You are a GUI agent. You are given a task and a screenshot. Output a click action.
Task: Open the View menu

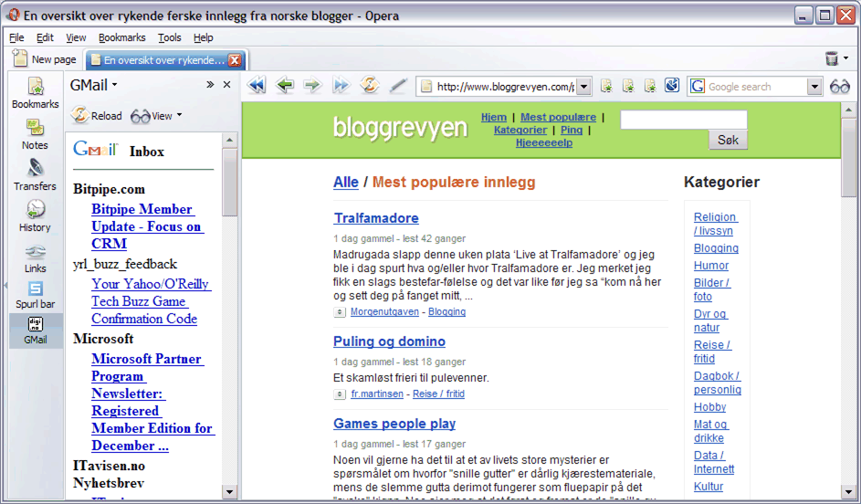click(76, 37)
